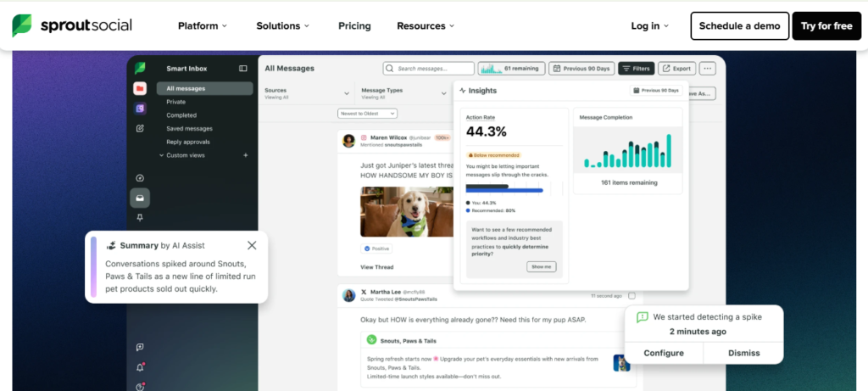Image resolution: width=868 pixels, height=391 pixels.
Task: Click the spike alert chat icon
Action: (x=643, y=317)
